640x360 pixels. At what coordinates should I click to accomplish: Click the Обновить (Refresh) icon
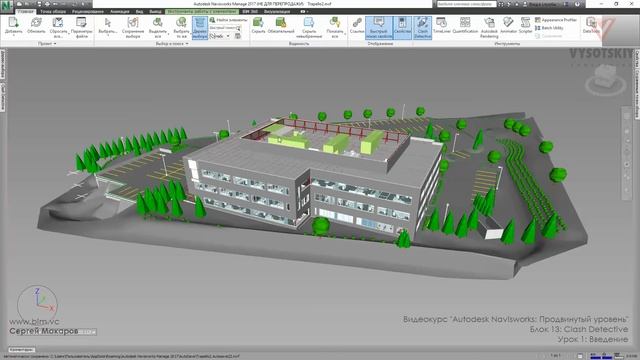[x=36, y=22]
